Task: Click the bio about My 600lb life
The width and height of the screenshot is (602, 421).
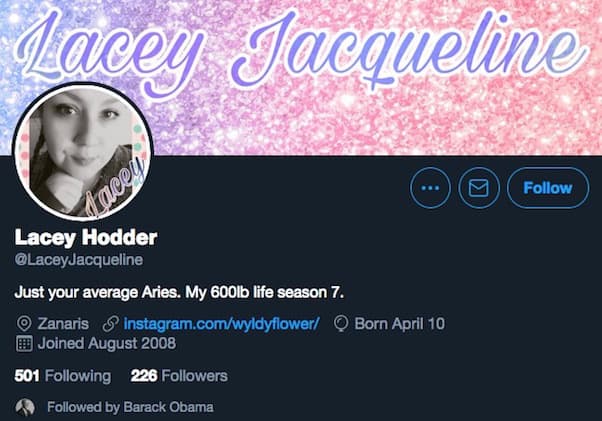Action: tap(179, 293)
